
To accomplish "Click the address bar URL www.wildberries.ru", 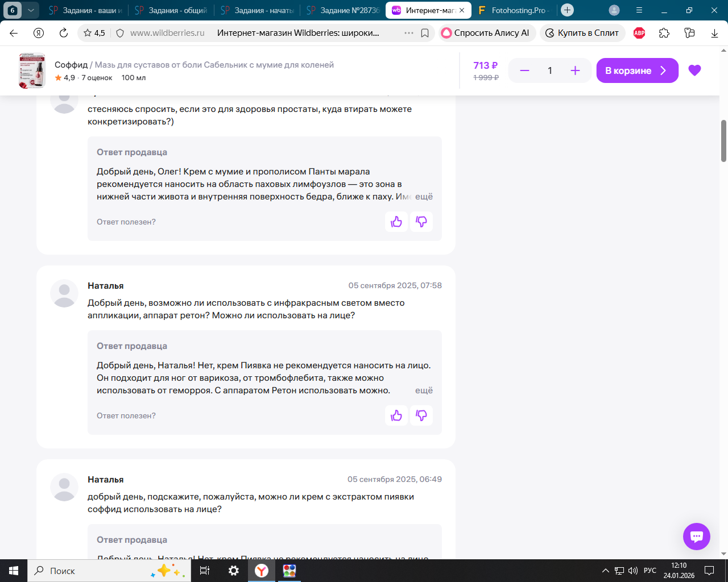I will point(167,33).
